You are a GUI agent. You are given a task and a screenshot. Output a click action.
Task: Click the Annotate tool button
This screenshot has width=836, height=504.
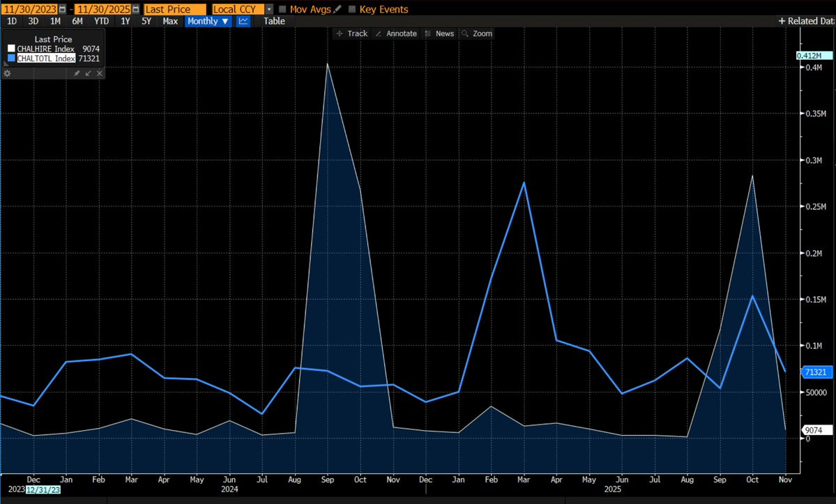click(x=395, y=33)
